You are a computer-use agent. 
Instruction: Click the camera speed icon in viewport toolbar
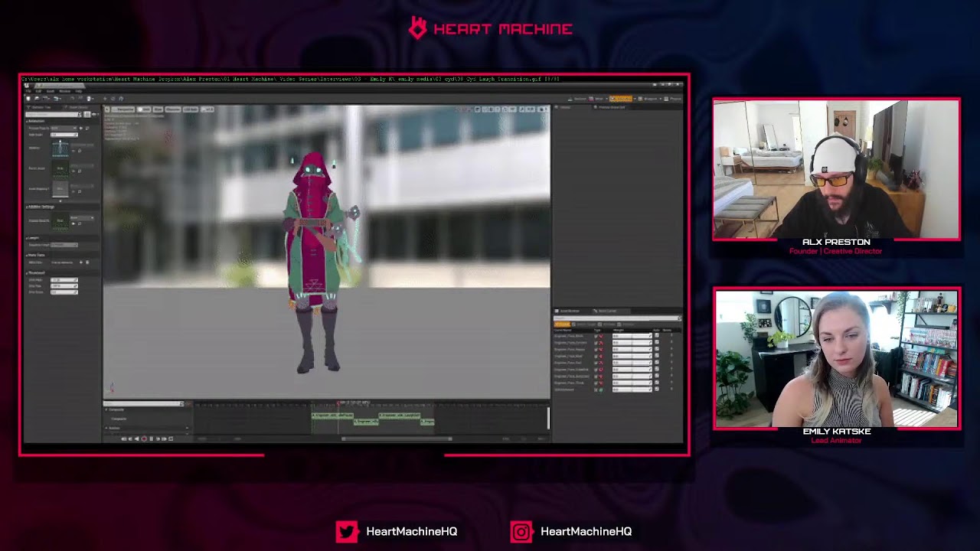coord(541,109)
